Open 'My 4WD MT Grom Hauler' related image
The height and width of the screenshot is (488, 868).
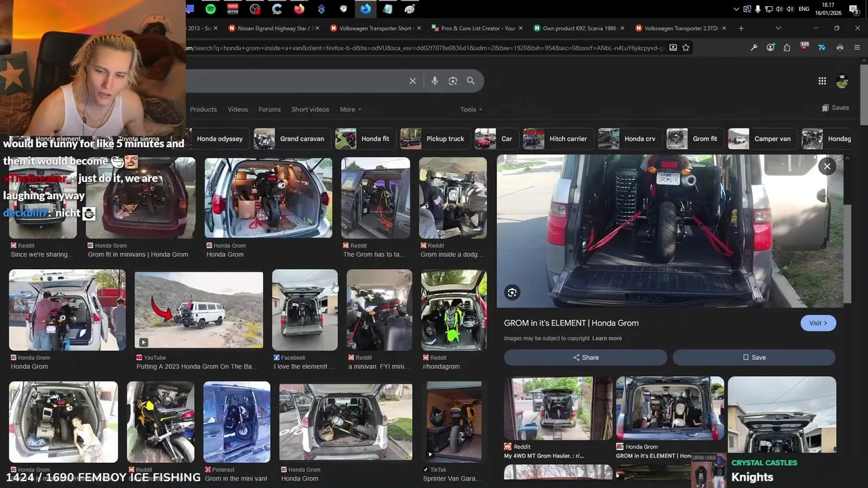point(558,409)
